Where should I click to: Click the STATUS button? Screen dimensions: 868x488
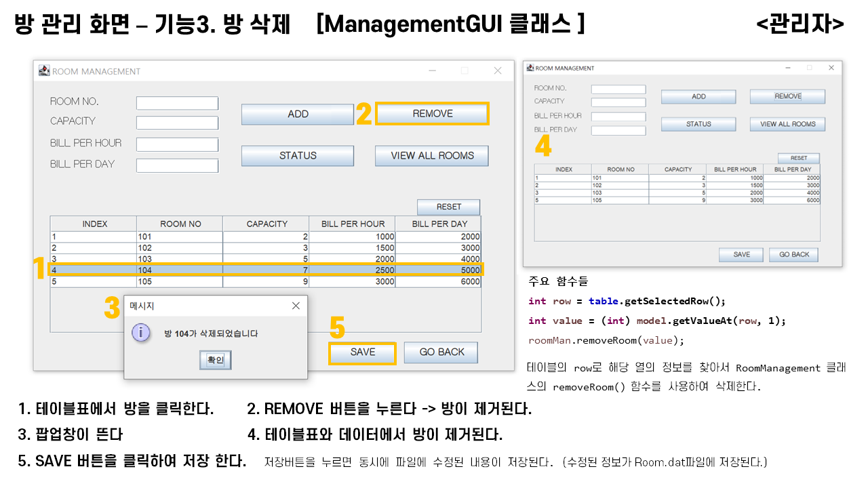pyautogui.click(x=297, y=155)
